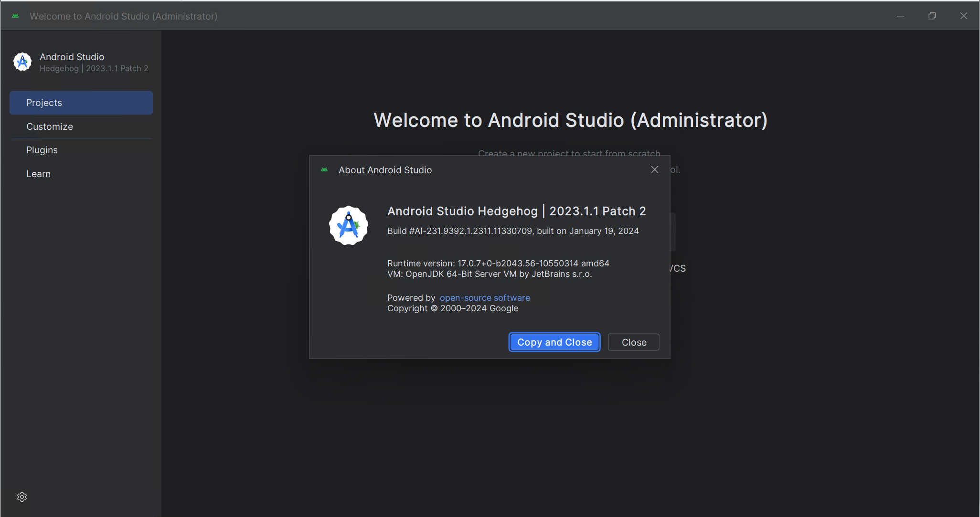This screenshot has height=517, width=980.
Task: Click the Android Studio logo in sidebar
Action: (22, 62)
